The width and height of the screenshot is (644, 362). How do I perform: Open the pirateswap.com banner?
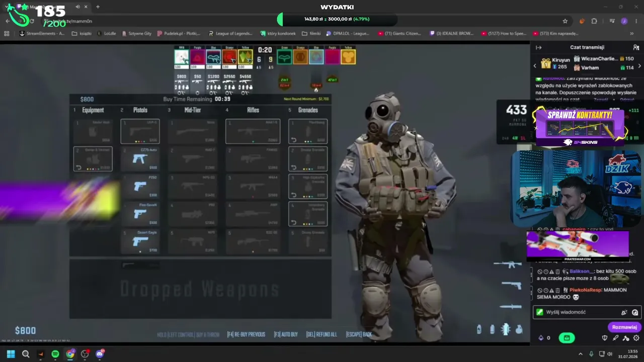pyautogui.click(x=578, y=246)
